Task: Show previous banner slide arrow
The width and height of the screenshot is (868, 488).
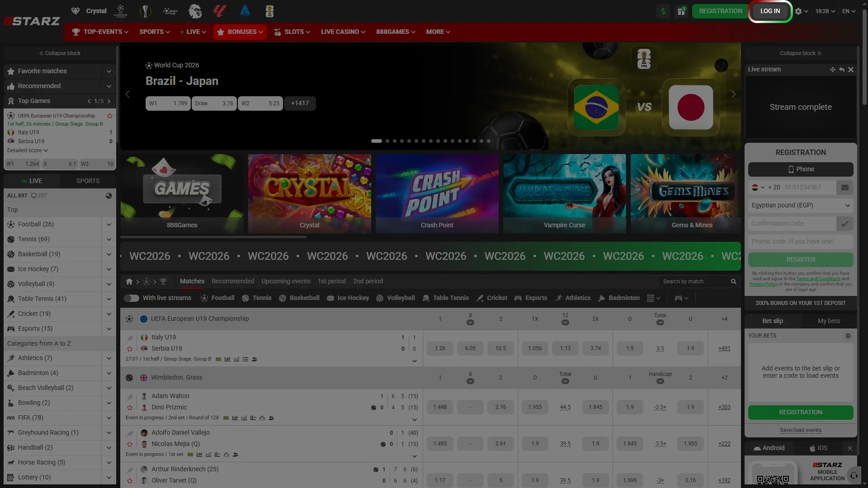Action: 127,94
